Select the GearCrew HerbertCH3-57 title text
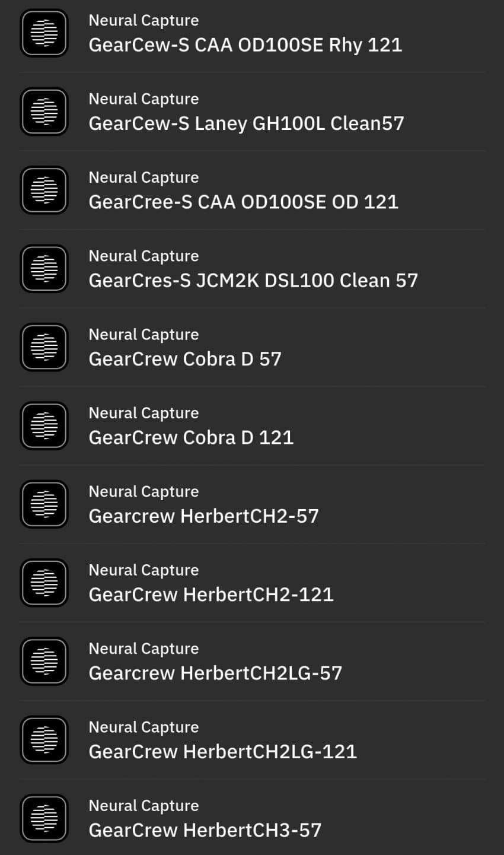This screenshot has width=504, height=855. pos(205,830)
